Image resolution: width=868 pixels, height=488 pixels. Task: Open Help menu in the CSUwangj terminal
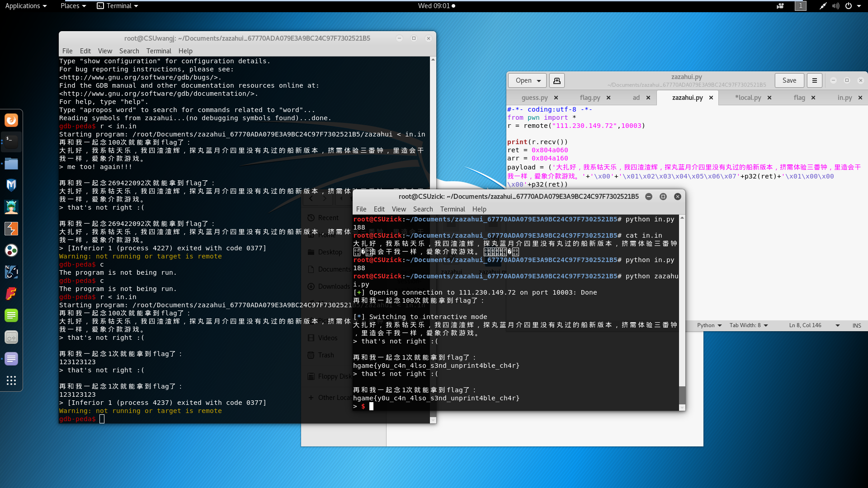(x=185, y=51)
